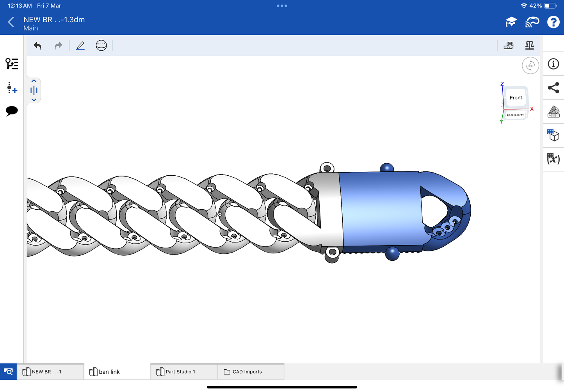Open the Learning Center graduation cap
564x392 pixels.
(511, 22)
